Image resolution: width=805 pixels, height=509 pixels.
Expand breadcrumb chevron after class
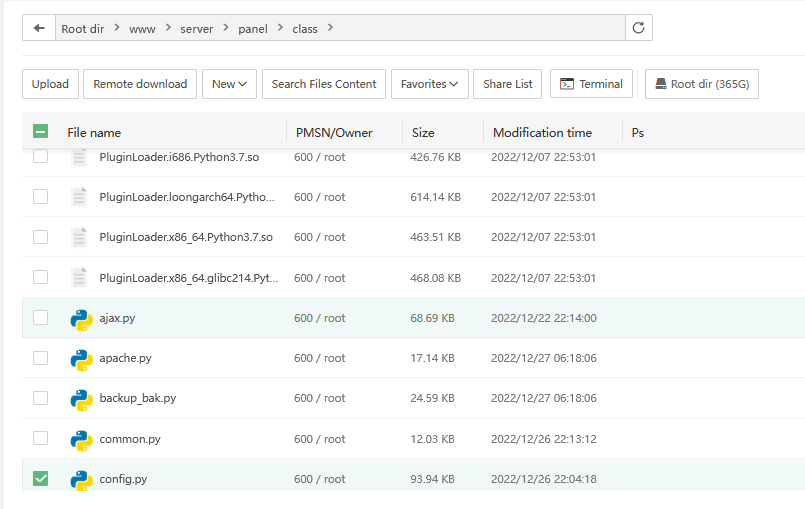point(330,29)
